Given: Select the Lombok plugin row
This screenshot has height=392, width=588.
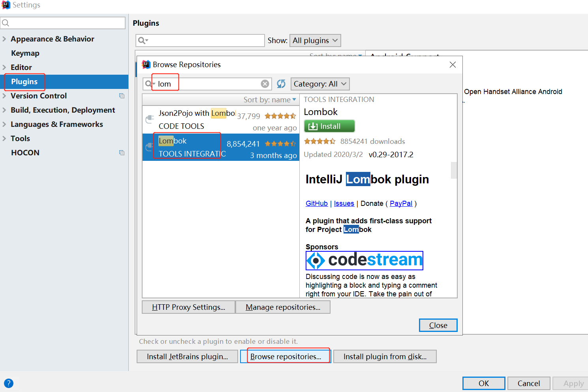Looking at the screenshot, I should coord(221,147).
